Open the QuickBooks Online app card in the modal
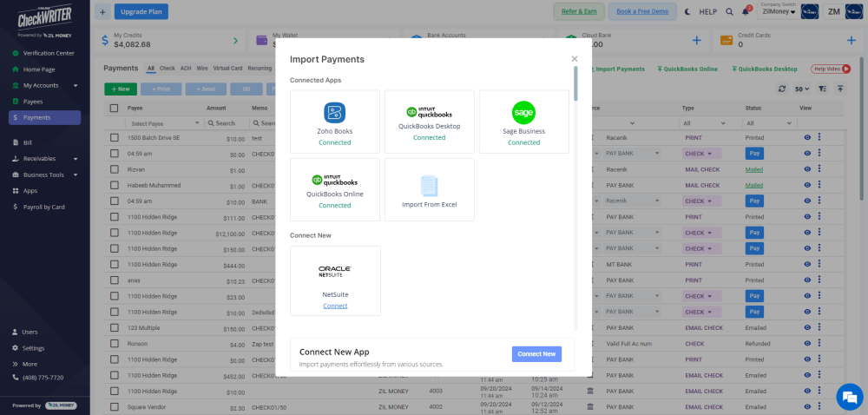This screenshot has width=868, height=415. pyautogui.click(x=335, y=189)
